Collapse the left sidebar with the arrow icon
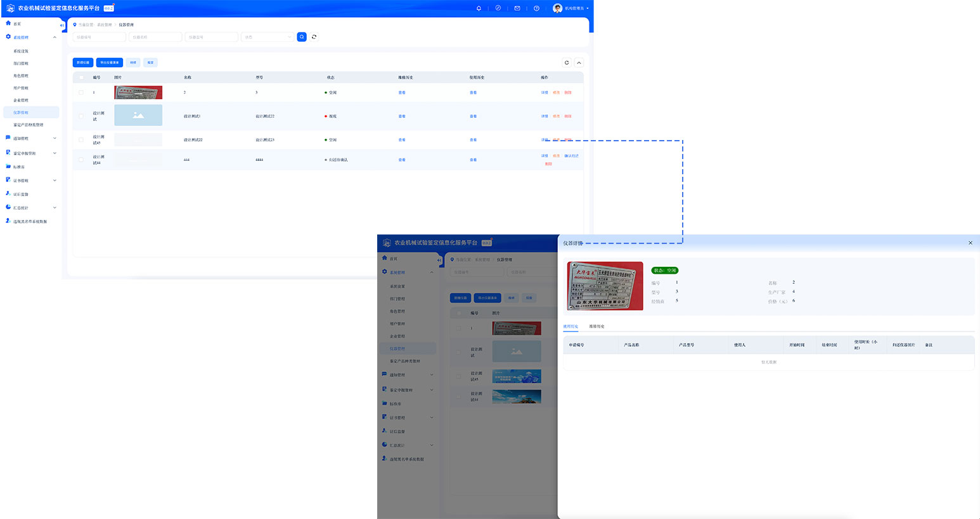This screenshot has height=519, width=980. click(x=61, y=25)
